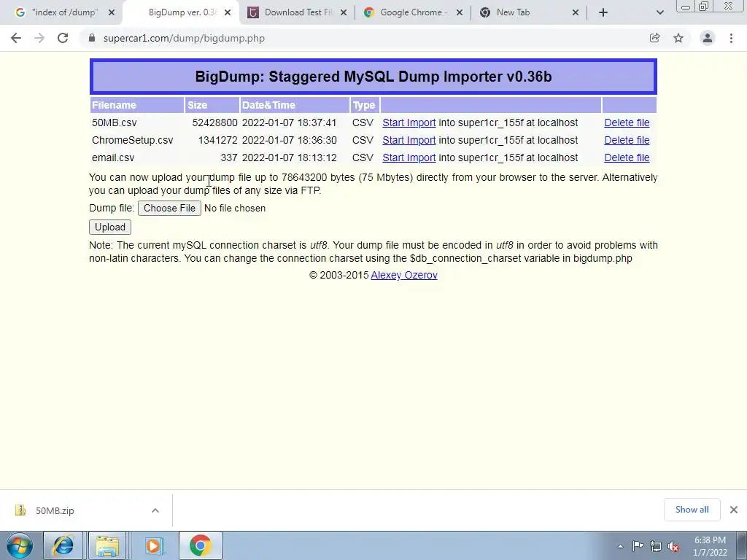Bookmark this page with the star icon

click(x=678, y=38)
